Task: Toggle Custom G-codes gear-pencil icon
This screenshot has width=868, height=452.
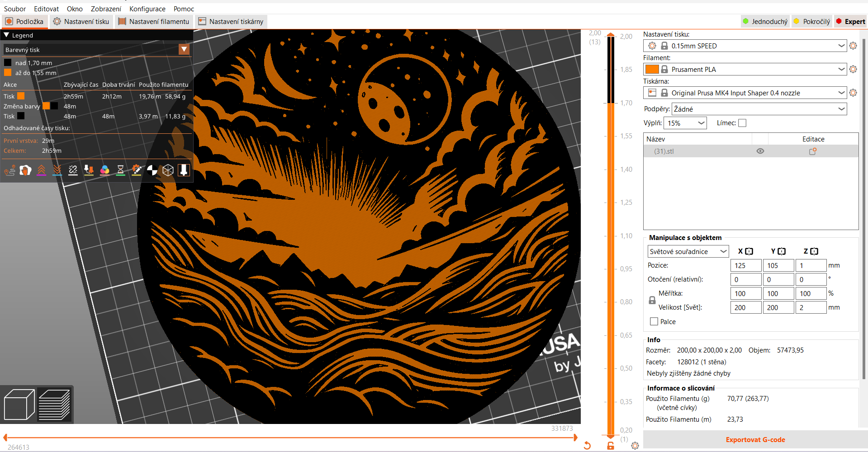Action: tap(136, 170)
